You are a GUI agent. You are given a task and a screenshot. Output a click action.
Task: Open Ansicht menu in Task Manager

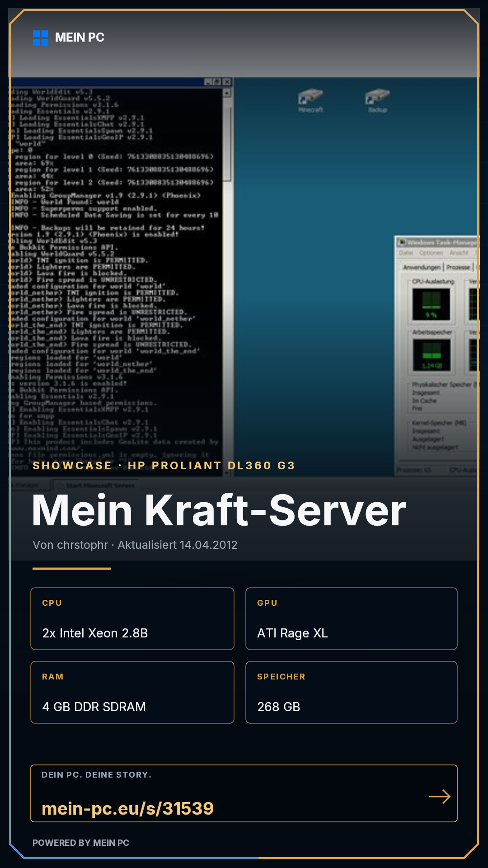(x=459, y=253)
